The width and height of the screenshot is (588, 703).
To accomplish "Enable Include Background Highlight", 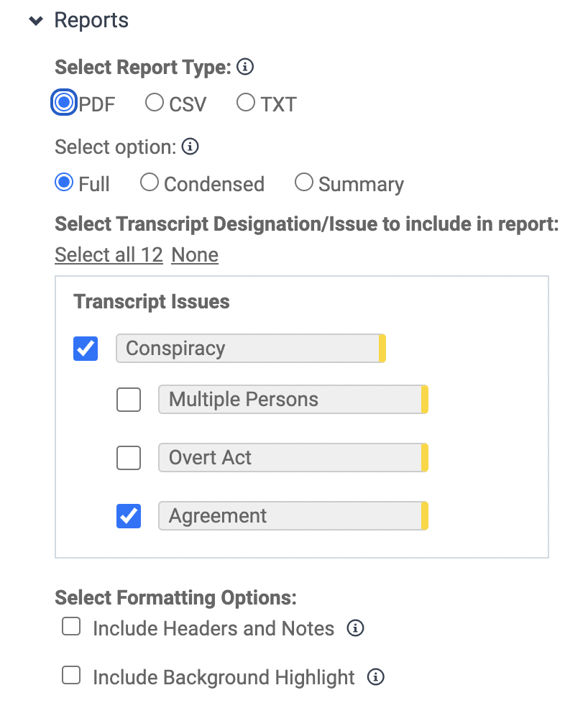I will [x=71, y=676].
